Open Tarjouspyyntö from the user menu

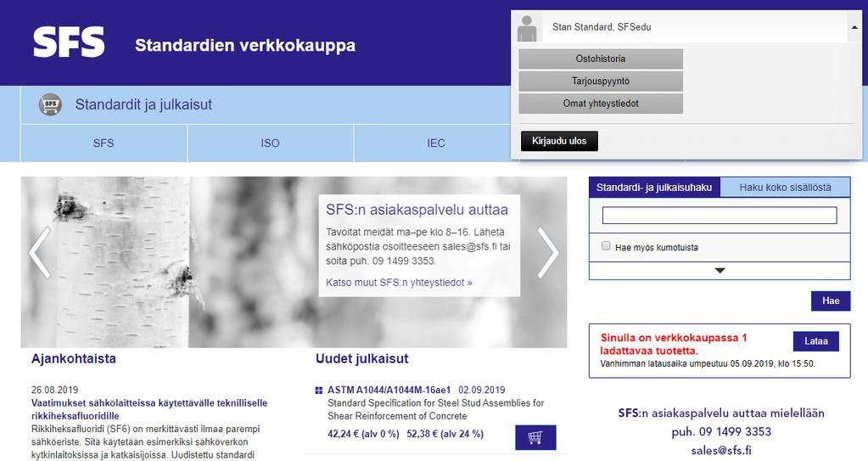point(601,81)
